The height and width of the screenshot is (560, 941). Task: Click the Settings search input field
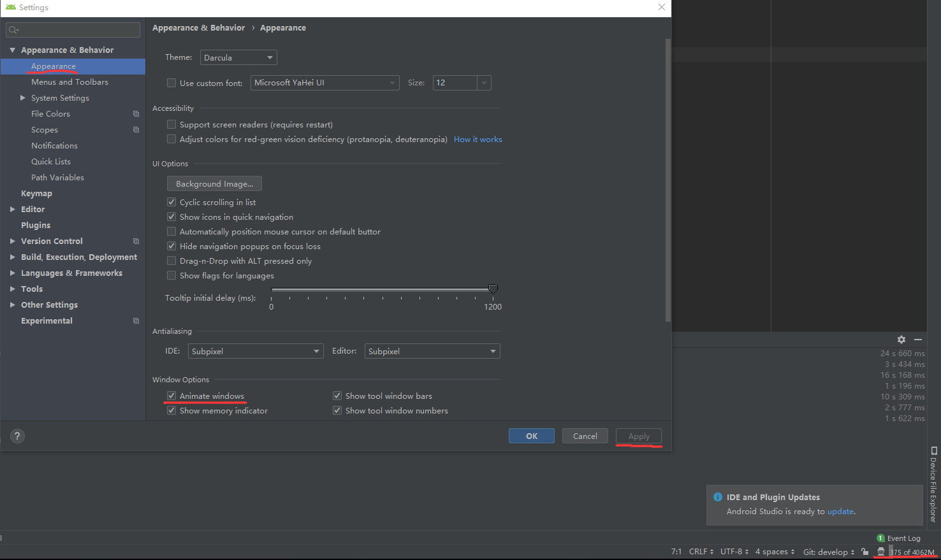tap(73, 30)
